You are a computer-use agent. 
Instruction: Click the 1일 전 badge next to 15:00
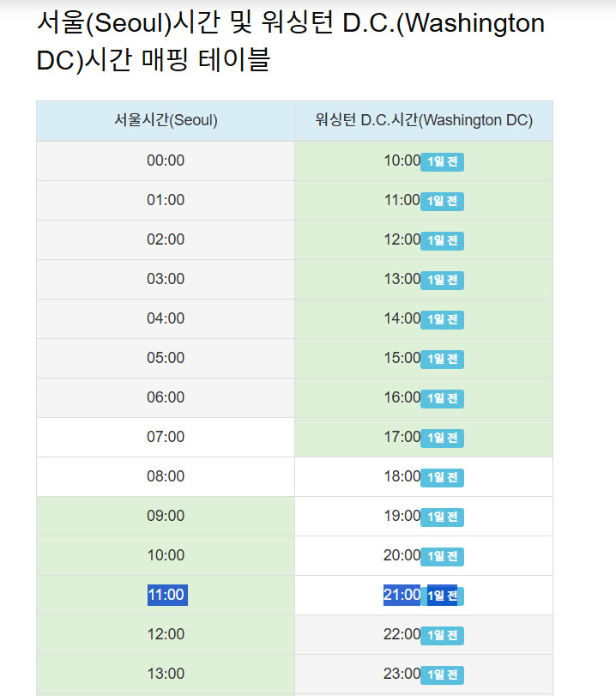442,359
